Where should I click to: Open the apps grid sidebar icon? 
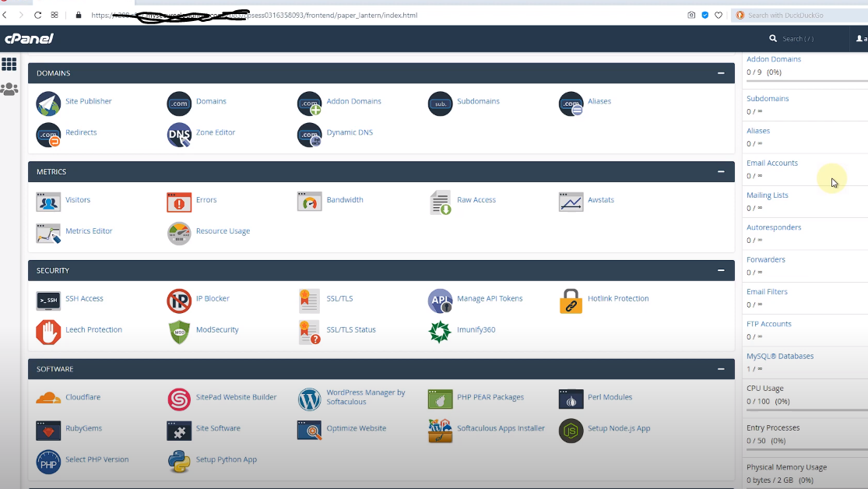[x=9, y=65]
